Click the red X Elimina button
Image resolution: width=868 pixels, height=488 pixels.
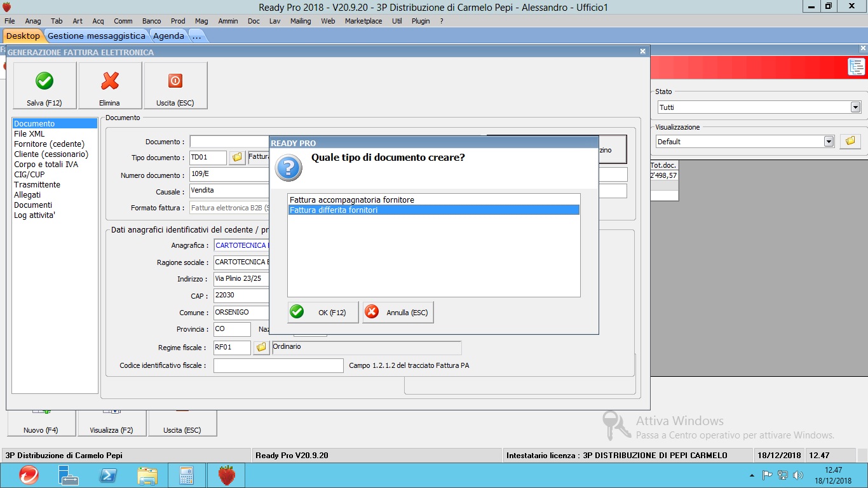point(110,86)
